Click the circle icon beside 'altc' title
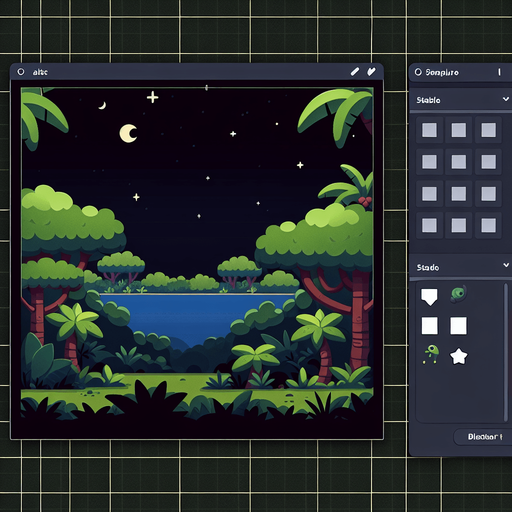 point(21,72)
